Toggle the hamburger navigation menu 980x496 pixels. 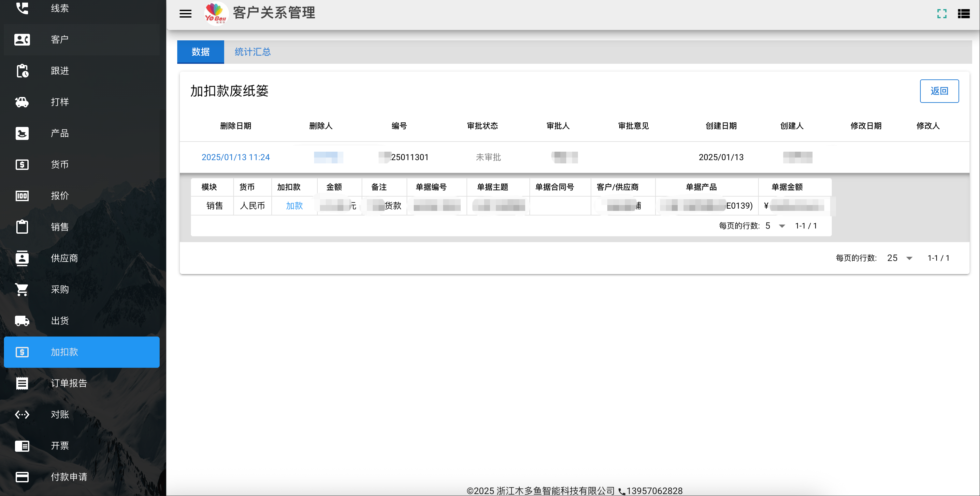(x=185, y=14)
